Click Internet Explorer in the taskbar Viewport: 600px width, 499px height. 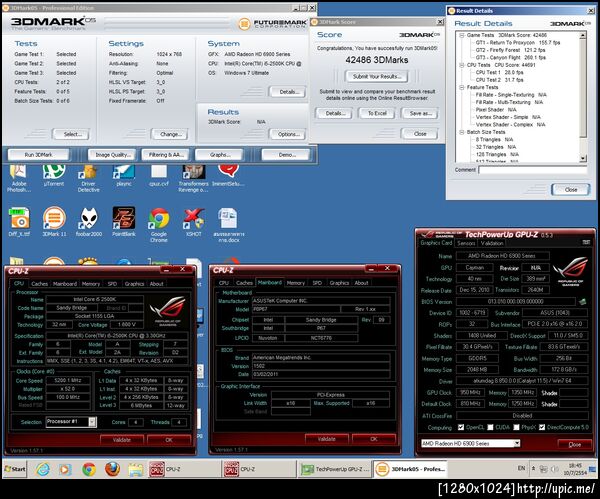[43, 469]
